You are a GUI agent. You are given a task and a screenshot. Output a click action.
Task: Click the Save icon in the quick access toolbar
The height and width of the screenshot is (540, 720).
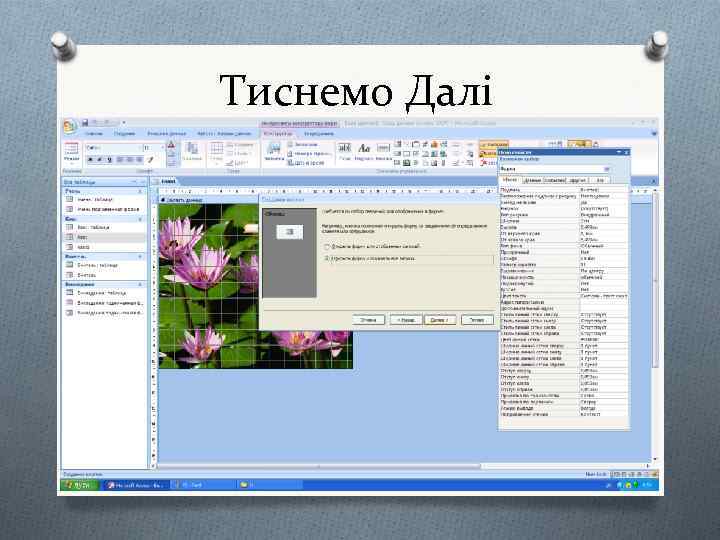pos(85,123)
